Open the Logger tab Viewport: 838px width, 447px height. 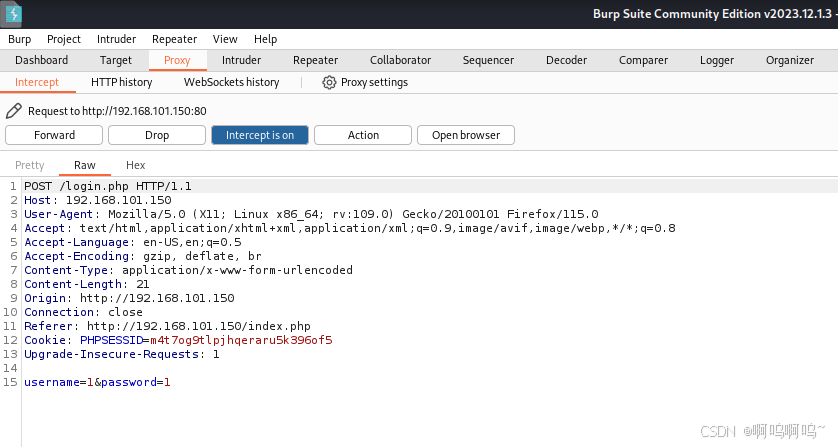click(717, 60)
